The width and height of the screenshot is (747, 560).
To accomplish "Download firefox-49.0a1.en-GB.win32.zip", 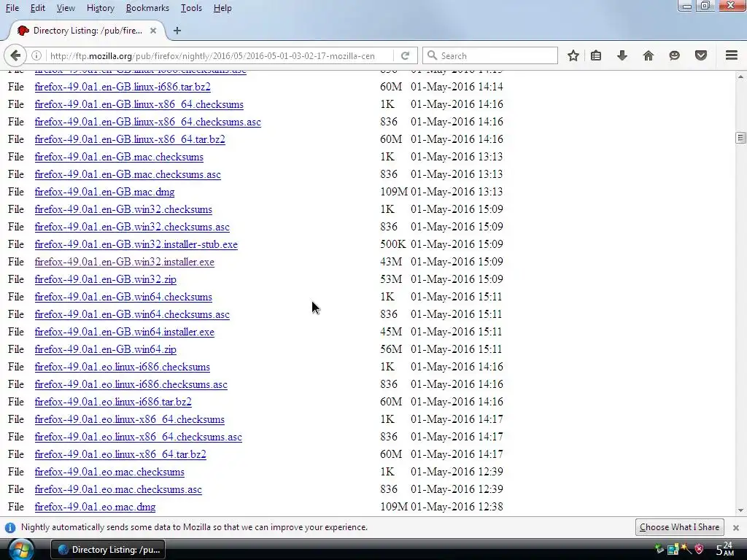I will 105,279.
